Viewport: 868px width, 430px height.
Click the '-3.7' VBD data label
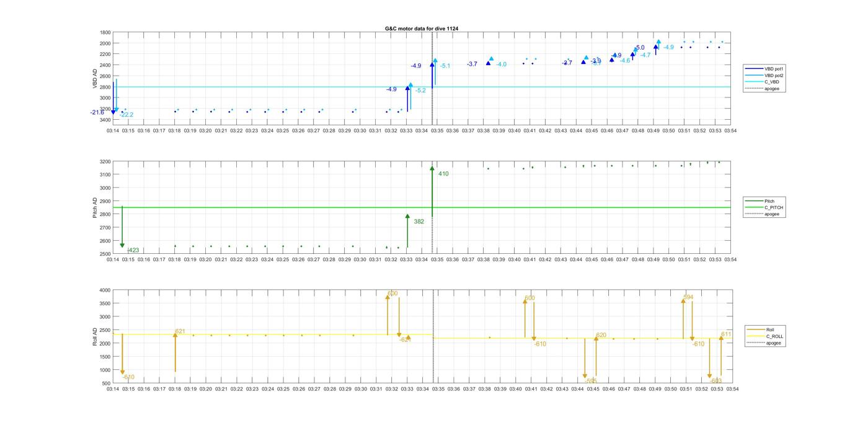pos(472,64)
